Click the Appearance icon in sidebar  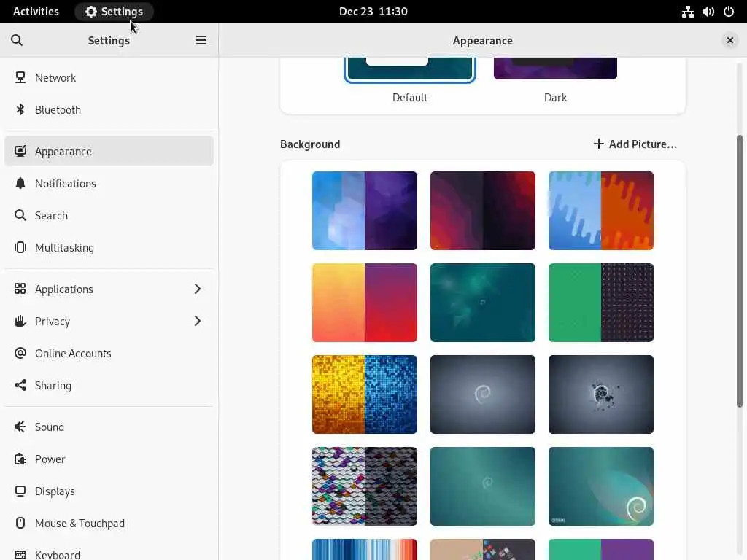(x=20, y=151)
